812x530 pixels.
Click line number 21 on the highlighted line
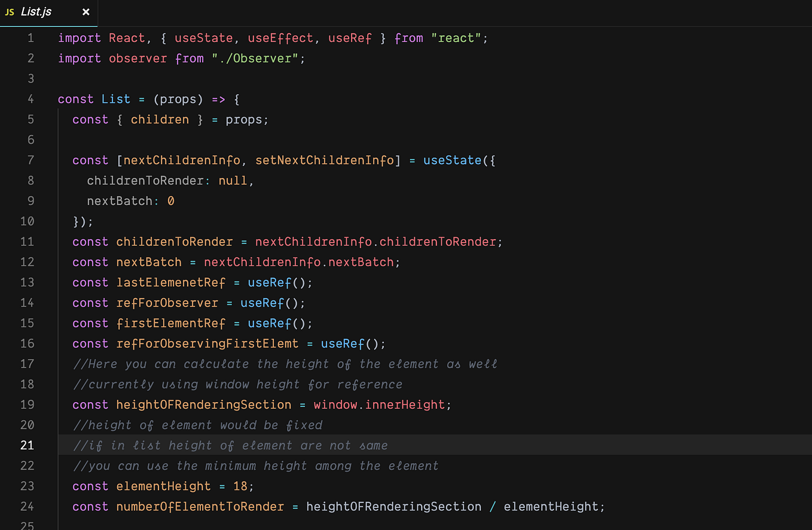coord(27,445)
